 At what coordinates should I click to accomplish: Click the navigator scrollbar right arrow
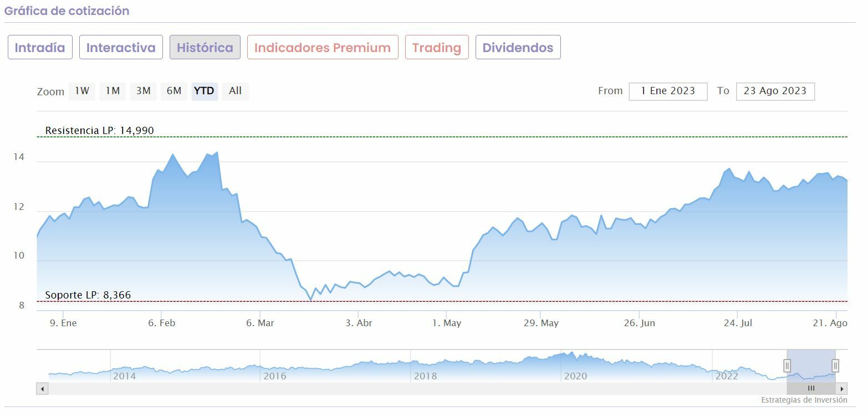(842, 389)
